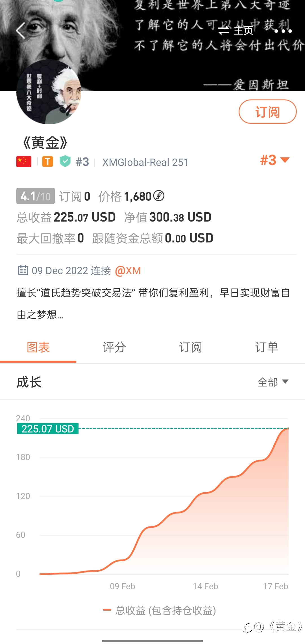Tap the switch arrows icon beside 主页
305x644 pixels.
tap(224, 31)
